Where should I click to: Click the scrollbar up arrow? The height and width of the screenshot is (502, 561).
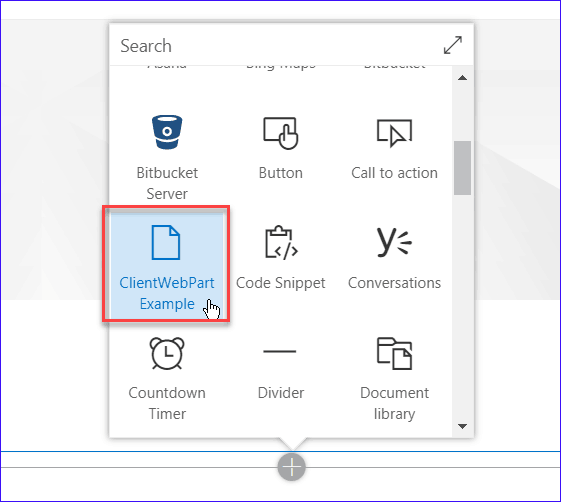pyautogui.click(x=462, y=78)
